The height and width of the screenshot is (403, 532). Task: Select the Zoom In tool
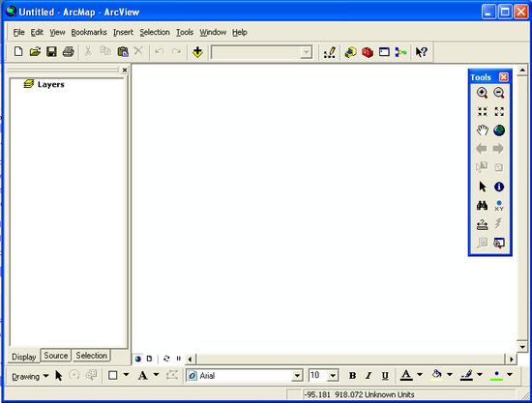482,93
